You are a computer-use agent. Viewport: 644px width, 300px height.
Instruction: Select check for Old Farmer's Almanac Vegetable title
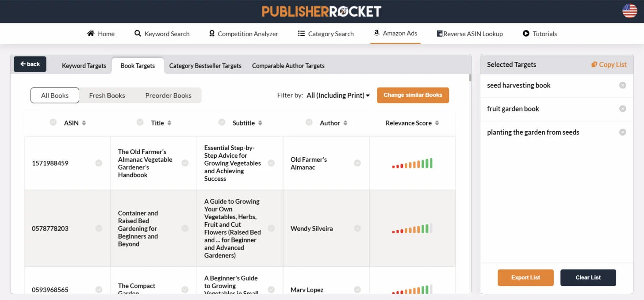(x=185, y=163)
